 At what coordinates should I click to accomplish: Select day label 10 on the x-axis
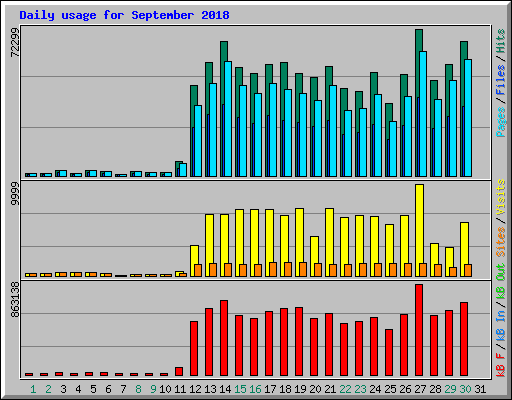pos(165,389)
